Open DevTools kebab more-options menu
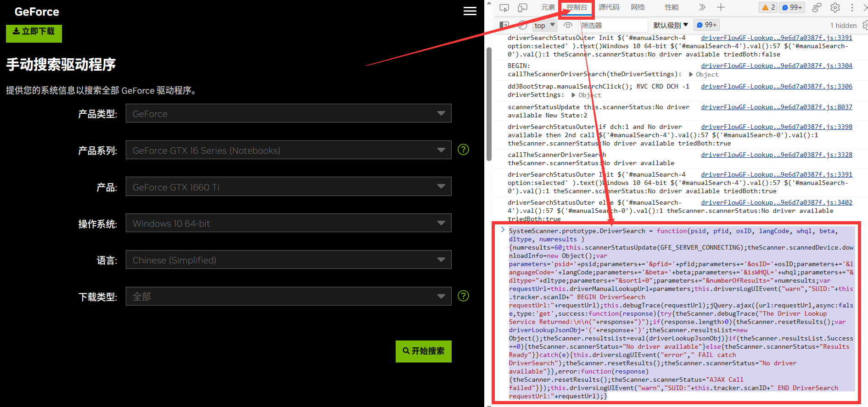This screenshot has height=407, width=868. click(852, 7)
